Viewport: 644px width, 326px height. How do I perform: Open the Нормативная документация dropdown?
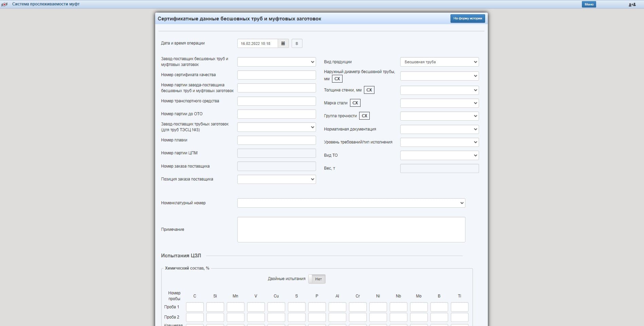[439, 129]
